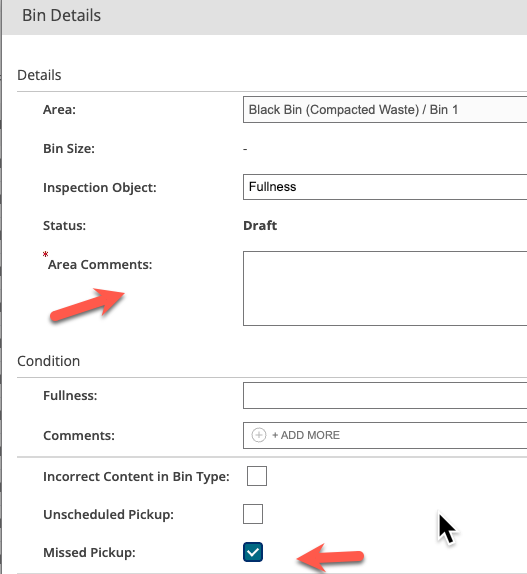Click the Draft status value
Screen dimensions: 527x574
[260, 226]
